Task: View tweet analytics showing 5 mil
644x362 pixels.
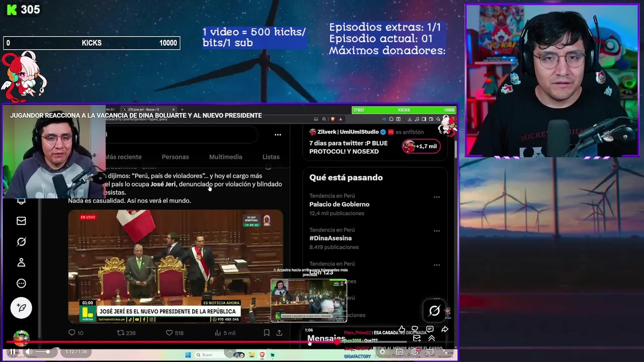Action: click(225, 333)
